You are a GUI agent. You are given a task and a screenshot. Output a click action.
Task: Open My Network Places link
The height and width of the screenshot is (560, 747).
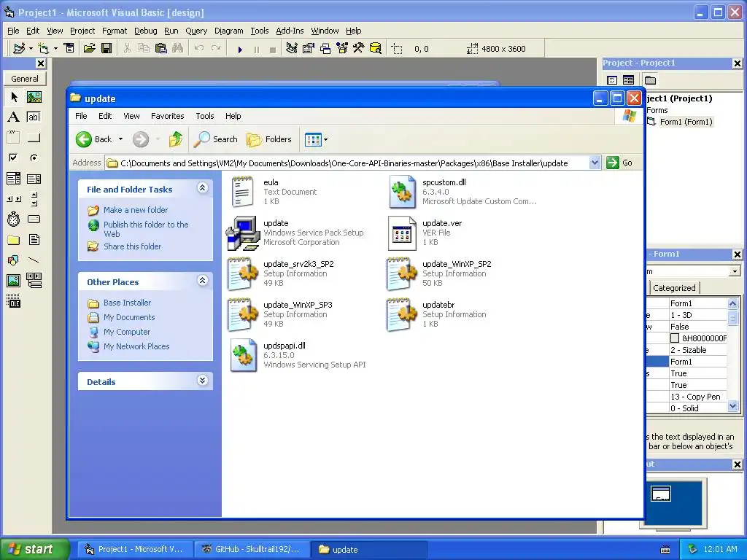tap(136, 346)
